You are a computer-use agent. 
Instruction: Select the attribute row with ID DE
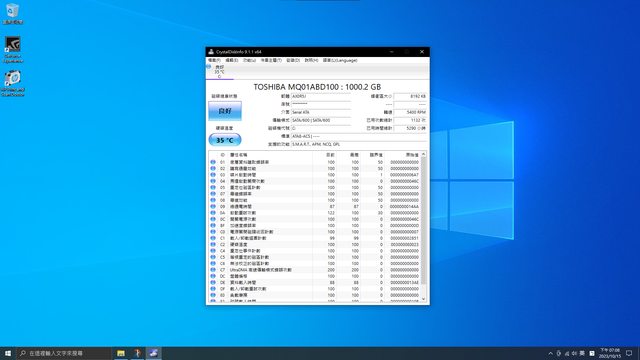[315, 282]
